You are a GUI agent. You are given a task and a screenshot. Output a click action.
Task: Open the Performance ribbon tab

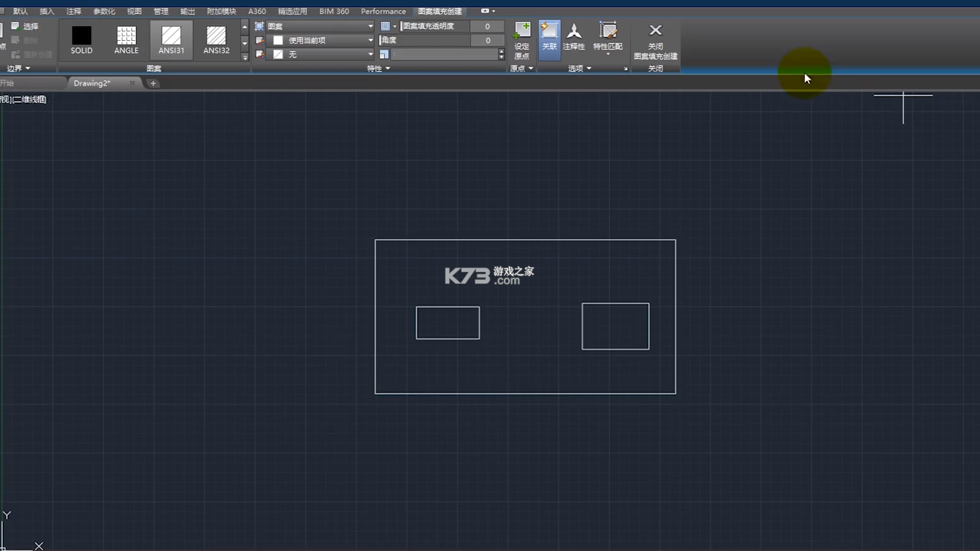pyautogui.click(x=383, y=11)
